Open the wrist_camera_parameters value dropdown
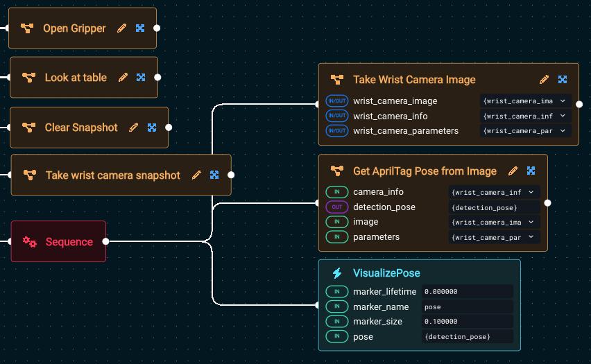Viewport: 591px width, 364px height. point(525,131)
